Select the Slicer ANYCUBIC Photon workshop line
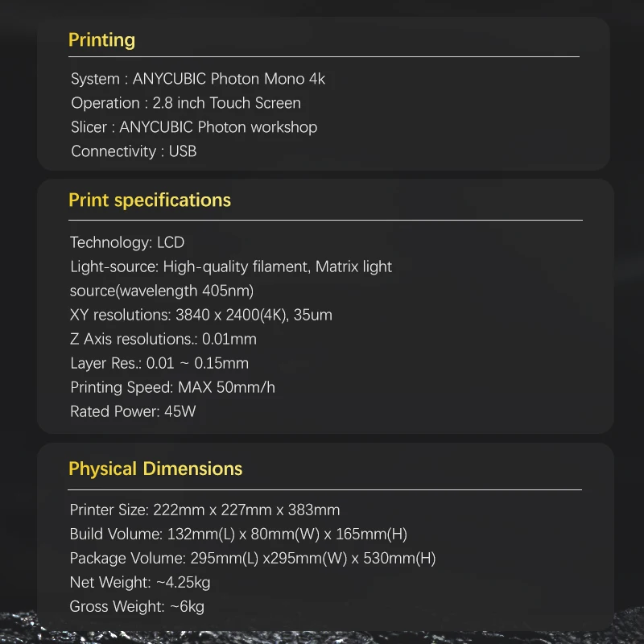 [x=194, y=127]
